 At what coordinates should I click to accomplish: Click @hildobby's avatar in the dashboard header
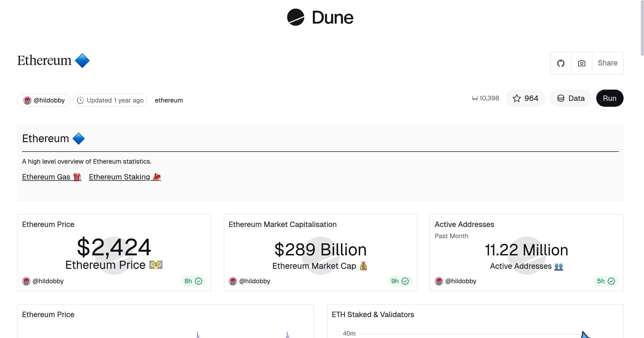[x=28, y=100]
